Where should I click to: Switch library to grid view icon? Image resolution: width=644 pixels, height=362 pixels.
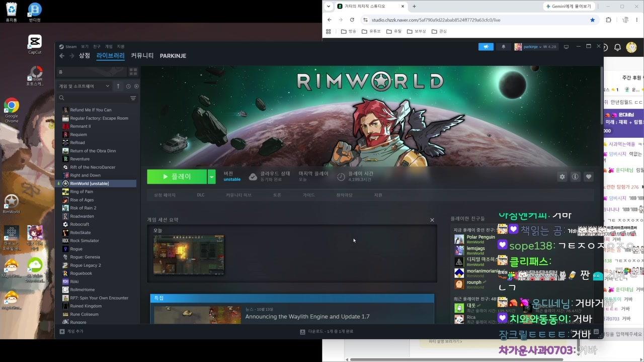(x=133, y=72)
